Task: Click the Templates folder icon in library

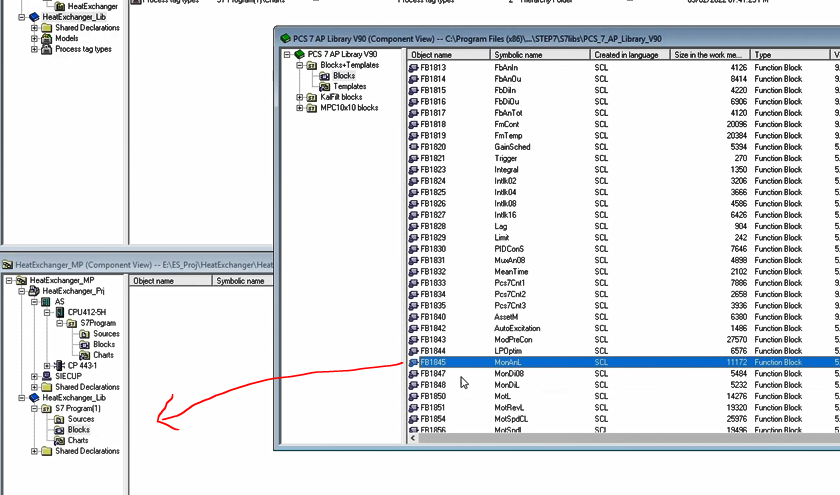Action: click(x=325, y=87)
